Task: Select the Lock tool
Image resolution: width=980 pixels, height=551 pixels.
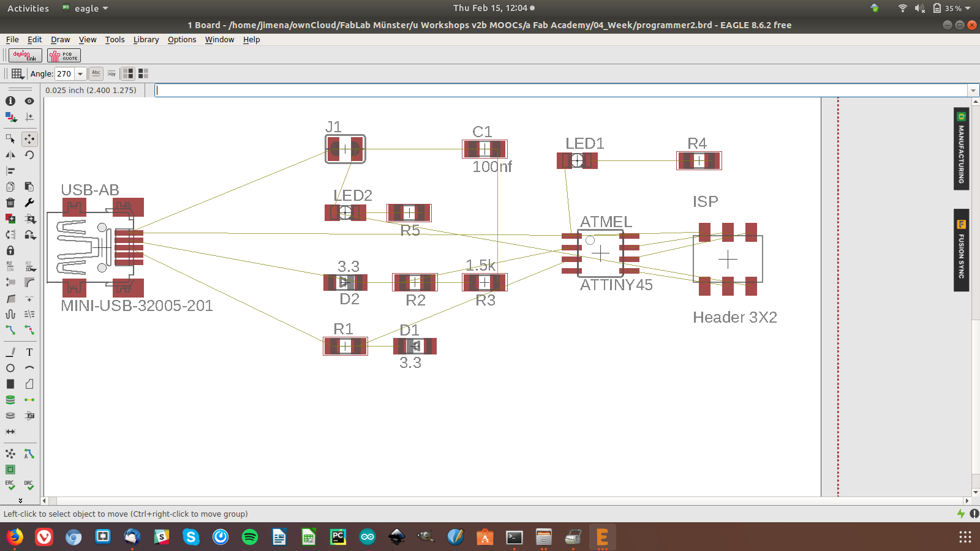Action: pyautogui.click(x=10, y=250)
